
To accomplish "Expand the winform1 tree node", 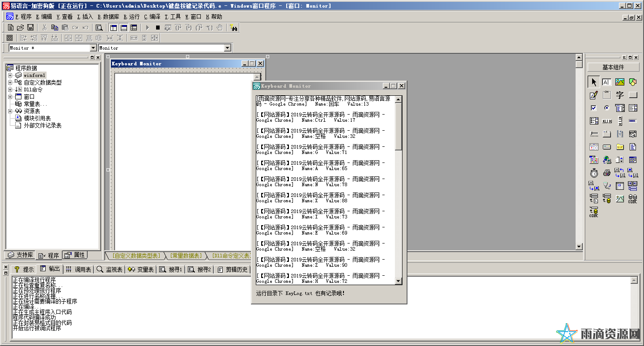I will [10, 75].
